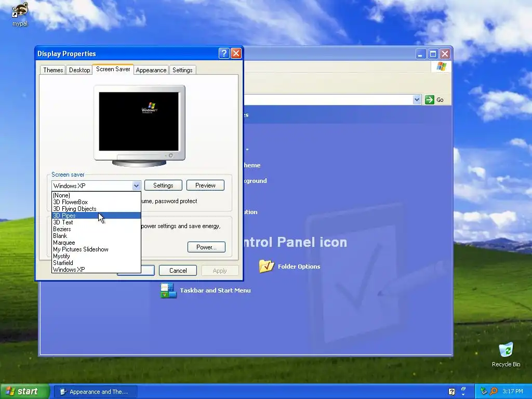Choose 3D FlowerBox screen saver
Viewport: 532px width, 399px height.
click(96, 202)
